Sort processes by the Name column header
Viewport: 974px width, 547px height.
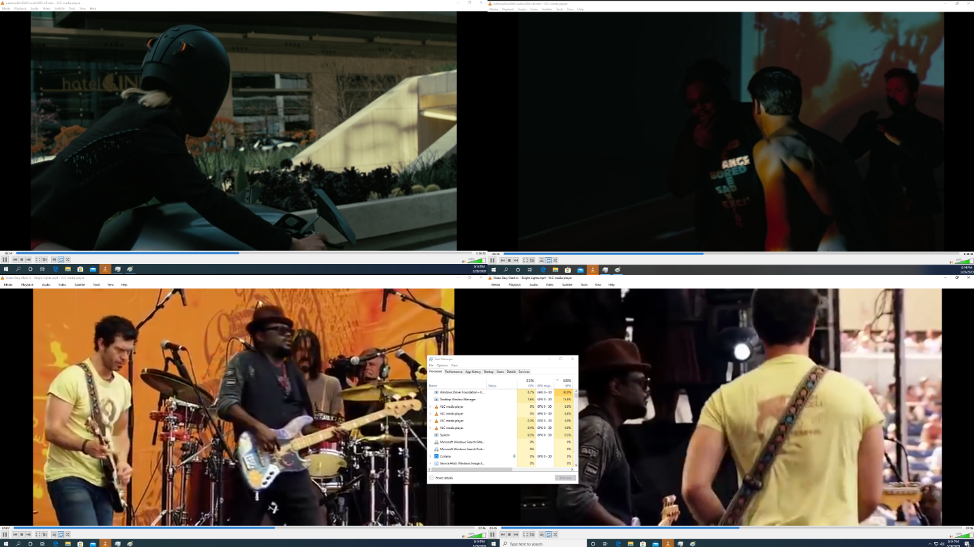pyautogui.click(x=433, y=385)
